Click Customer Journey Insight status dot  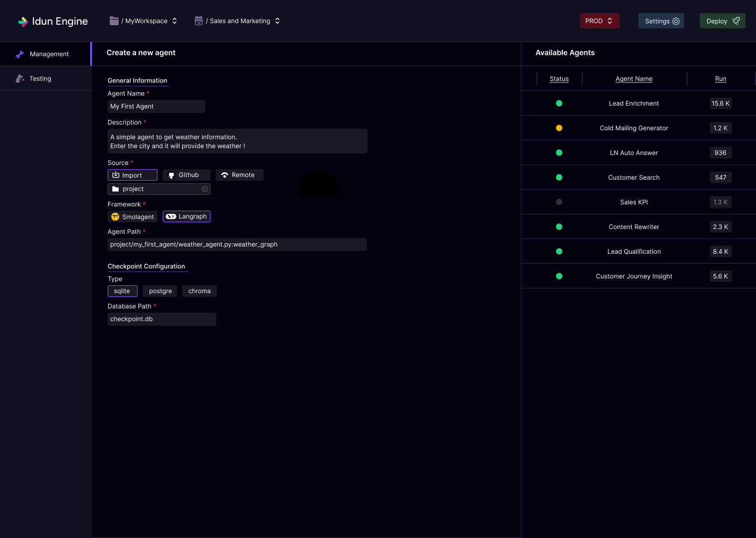click(559, 276)
